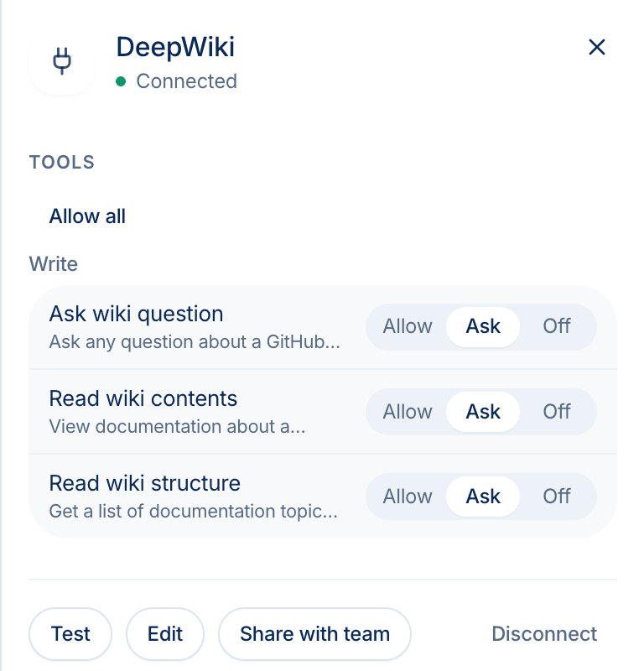Click the 'Get a list of documentation topic...' description
This screenshot has width=644, height=671.
194,512
